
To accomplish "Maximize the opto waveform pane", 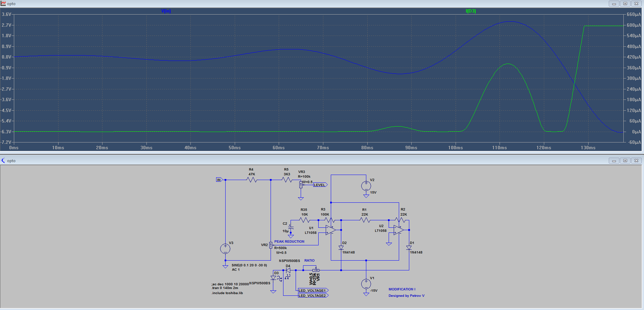I will 625,4.
